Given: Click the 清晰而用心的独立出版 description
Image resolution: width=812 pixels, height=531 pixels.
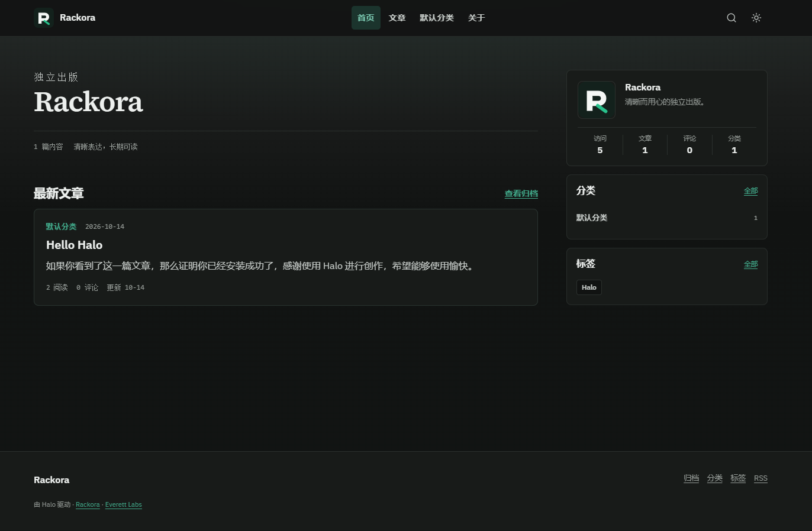Looking at the screenshot, I should [665, 102].
